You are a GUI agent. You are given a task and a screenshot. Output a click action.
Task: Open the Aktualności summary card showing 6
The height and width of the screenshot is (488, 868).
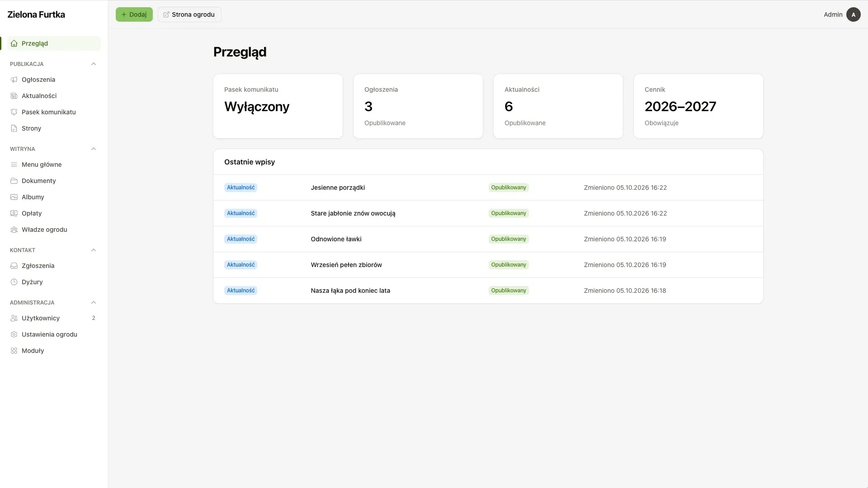pyautogui.click(x=558, y=106)
